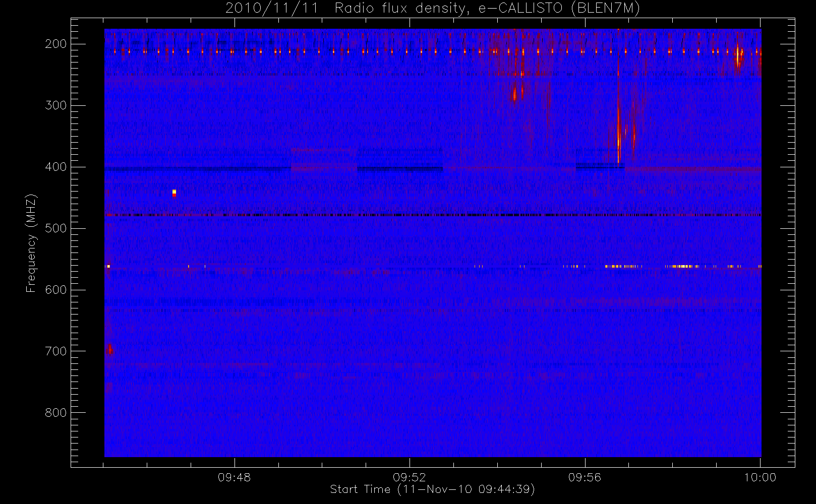This screenshot has width=816, height=504.
Task: Click the 'Start Time (11-Nov-10 09:44:39)' label
Action: click(432, 489)
